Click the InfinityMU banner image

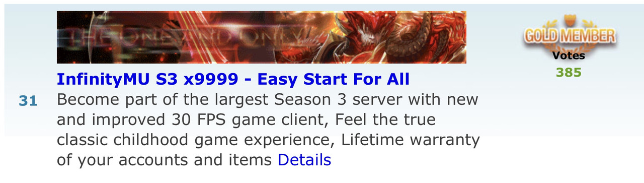pos(261,37)
